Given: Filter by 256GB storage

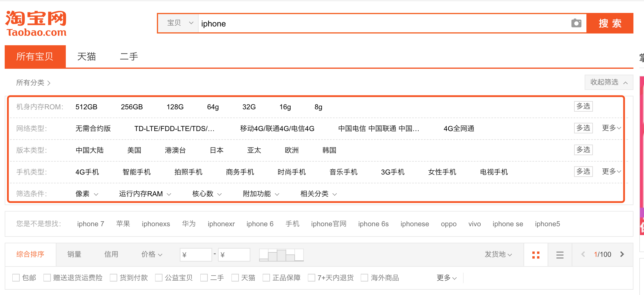Looking at the screenshot, I should pos(132,107).
